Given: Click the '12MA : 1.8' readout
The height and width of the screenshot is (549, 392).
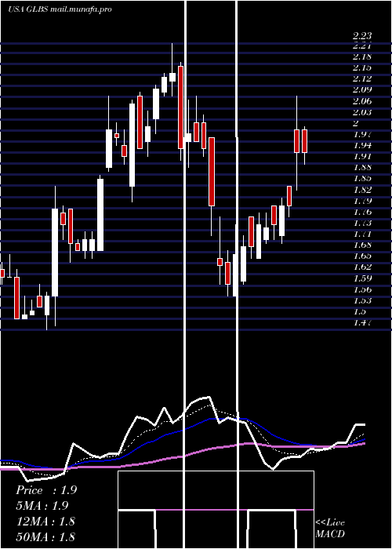Looking at the screenshot, I should [45, 522].
